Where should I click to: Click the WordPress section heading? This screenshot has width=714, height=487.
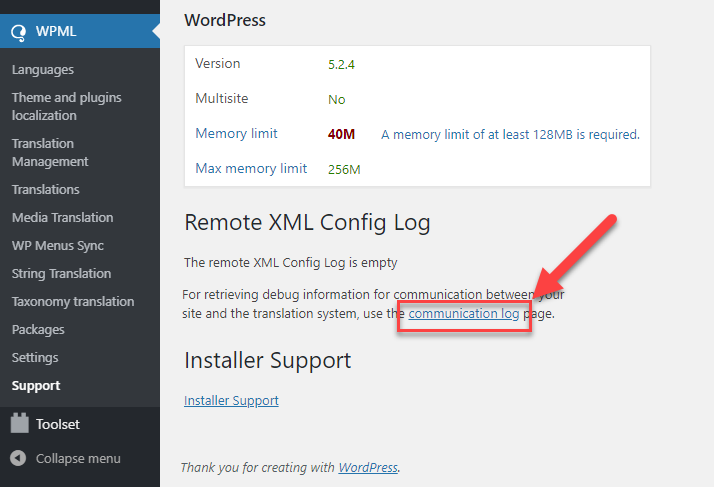click(225, 20)
